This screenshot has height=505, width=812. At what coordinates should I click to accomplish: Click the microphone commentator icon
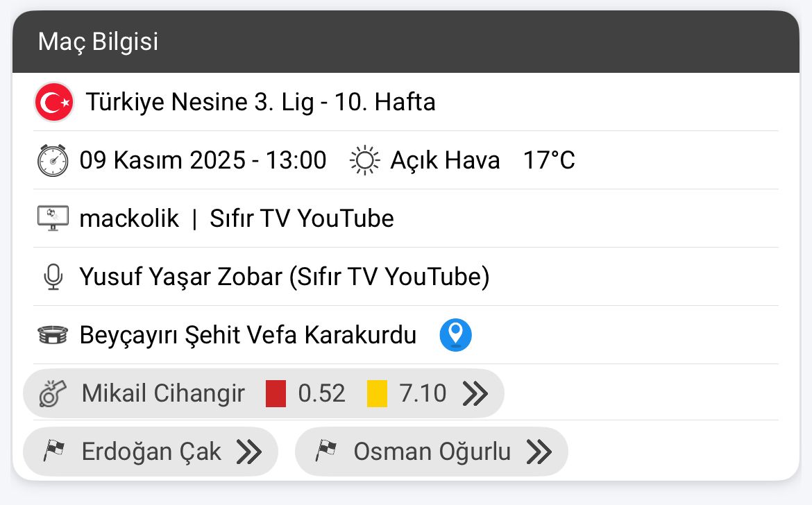pyautogui.click(x=53, y=277)
